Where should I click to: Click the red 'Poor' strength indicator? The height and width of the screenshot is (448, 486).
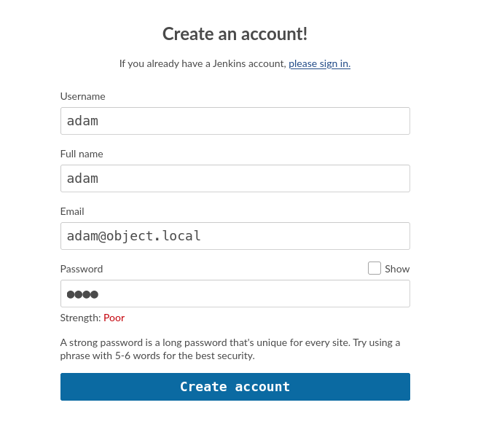pyautogui.click(x=114, y=318)
